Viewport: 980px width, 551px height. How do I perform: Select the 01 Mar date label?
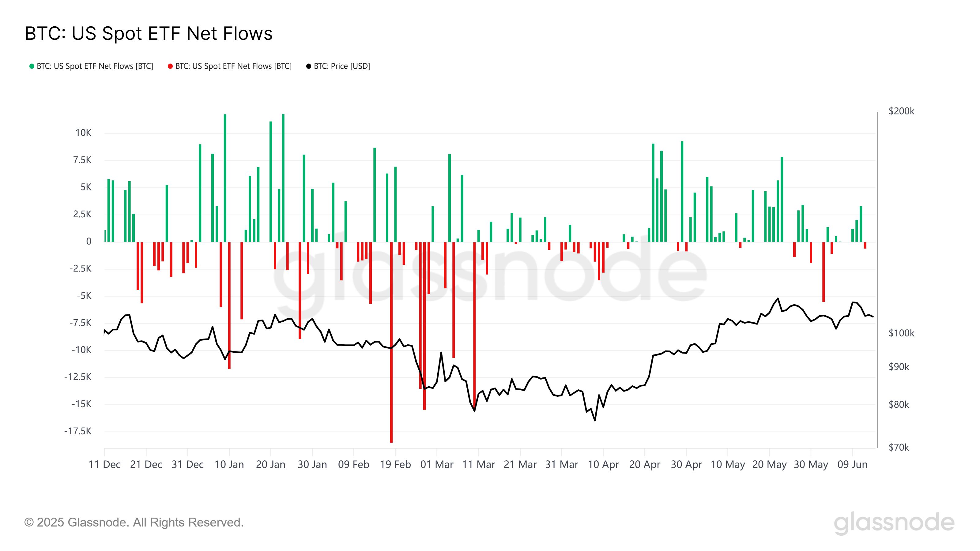pyautogui.click(x=437, y=464)
